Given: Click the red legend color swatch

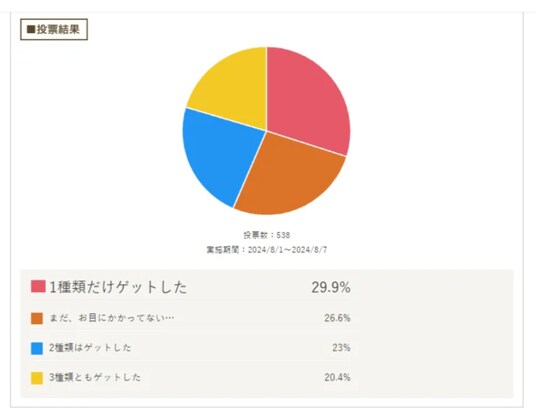Looking at the screenshot, I should point(38,286).
